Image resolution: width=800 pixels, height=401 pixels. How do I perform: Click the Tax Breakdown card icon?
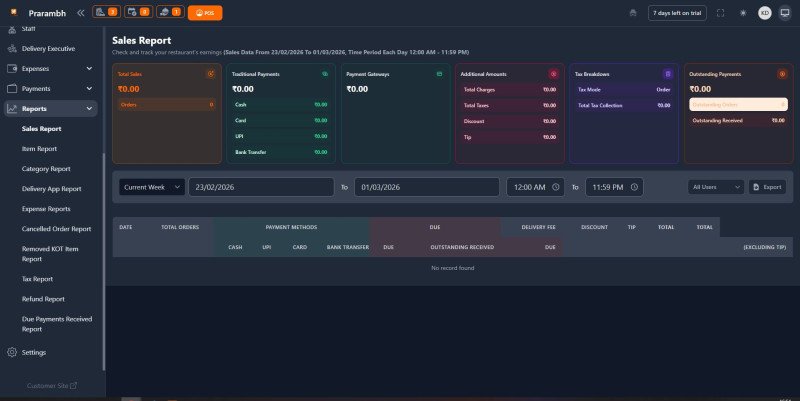(667, 74)
